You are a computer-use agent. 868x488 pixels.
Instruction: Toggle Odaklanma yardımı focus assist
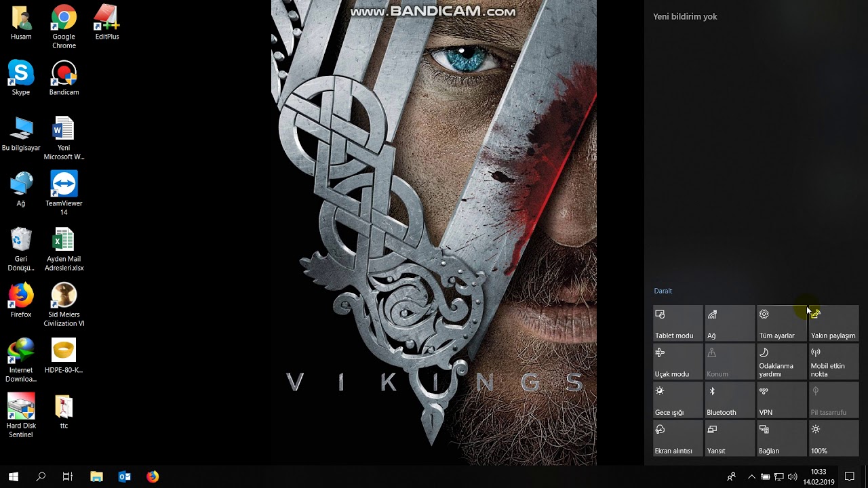click(781, 361)
